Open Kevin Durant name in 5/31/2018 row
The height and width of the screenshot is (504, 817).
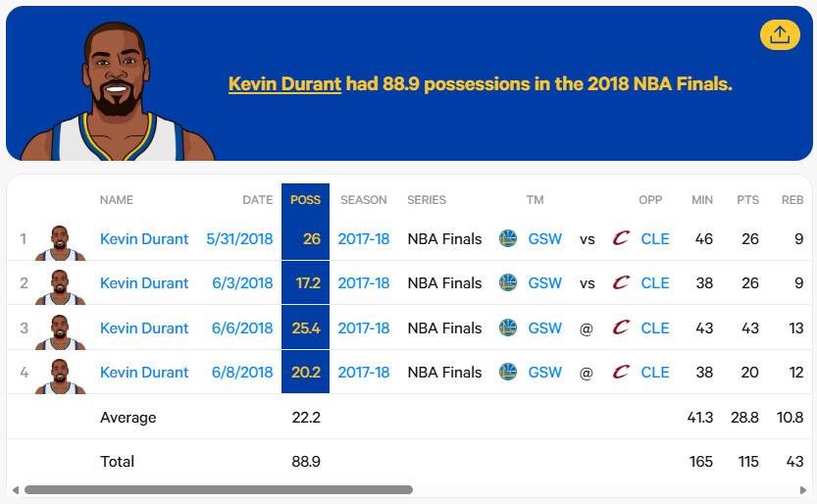pos(144,239)
